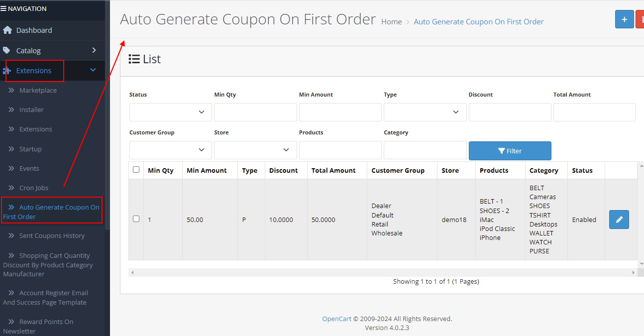Expand the Store filter dropdown
Viewport: 644px width, 336px height.
(x=255, y=150)
